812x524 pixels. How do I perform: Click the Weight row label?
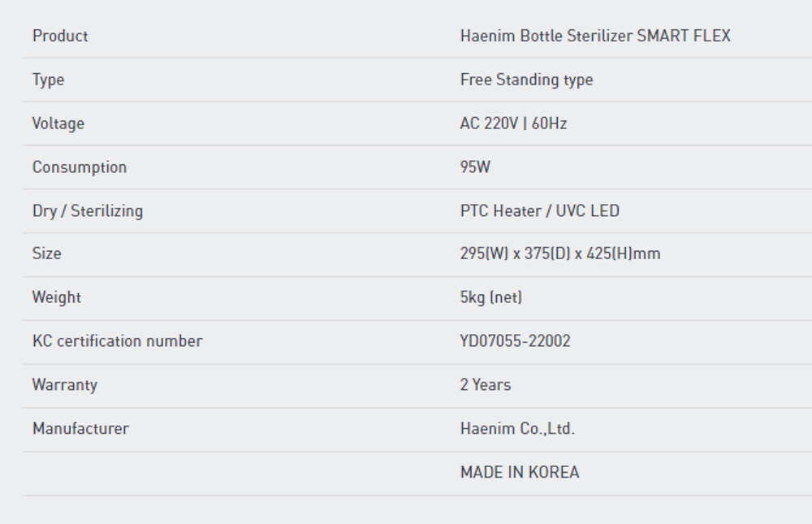tap(56, 297)
